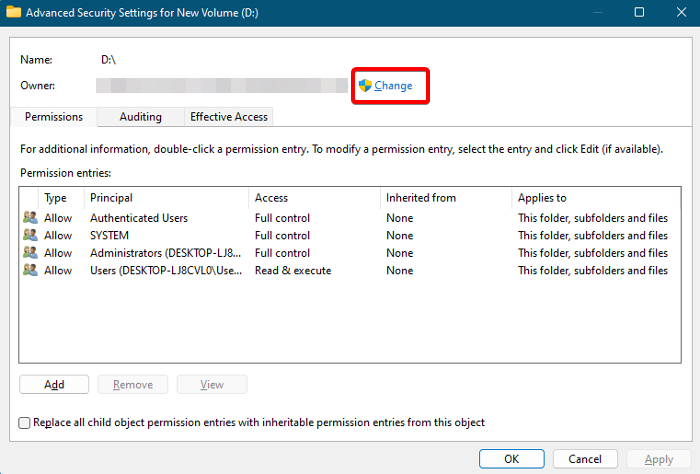The image size is (700, 474).
Task: Click the Administrators entry user icon
Action: [30, 253]
